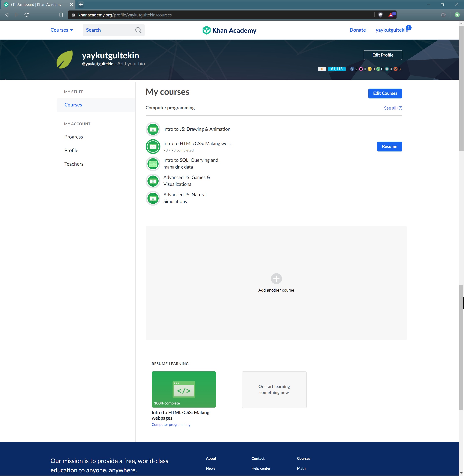Click Add your bio link
Viewport: 464px width, 476px height.
[x=131, y=64]
